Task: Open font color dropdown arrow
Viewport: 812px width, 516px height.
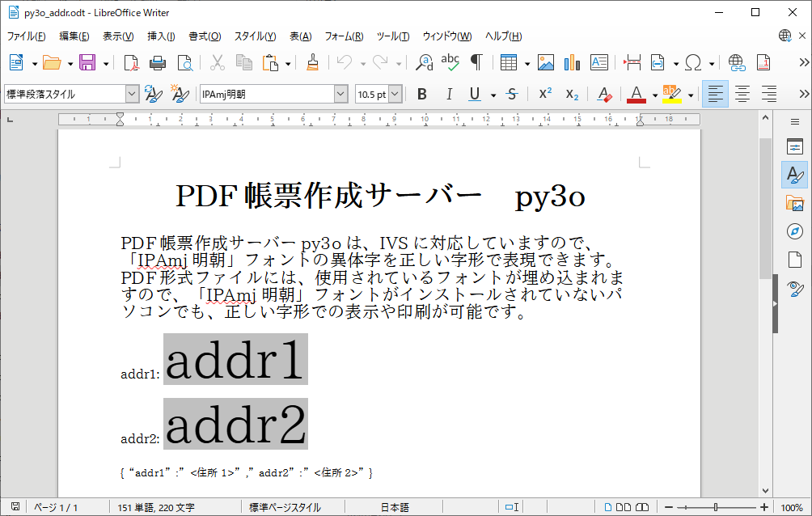Action: (x=655, y=95)
